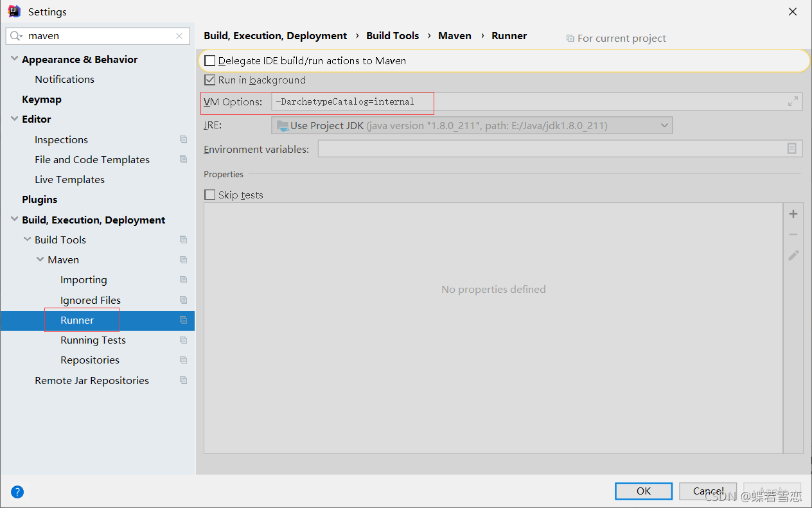Screen dimensions: 812x508
Task: Click Build Tools in the breadcrumb
Action: pos(393,35)
